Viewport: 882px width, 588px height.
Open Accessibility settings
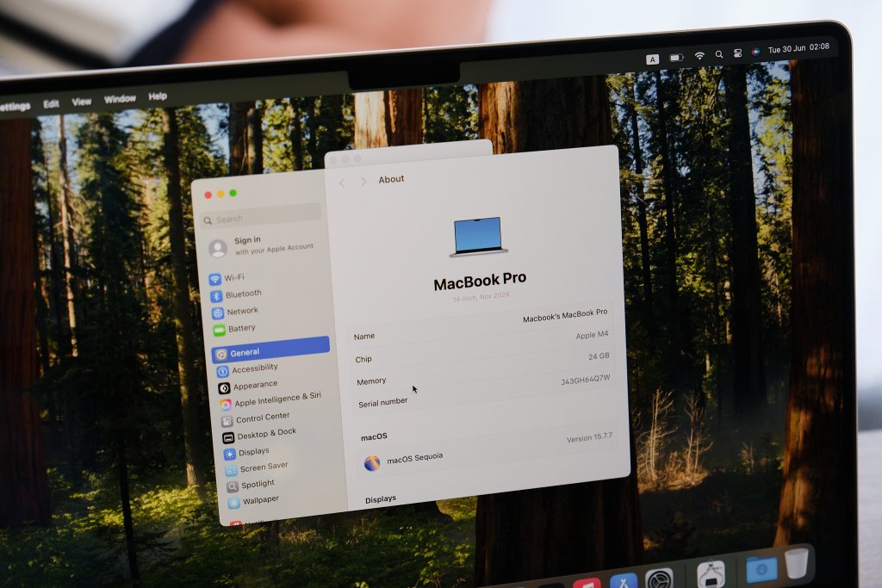pos(248,368)
